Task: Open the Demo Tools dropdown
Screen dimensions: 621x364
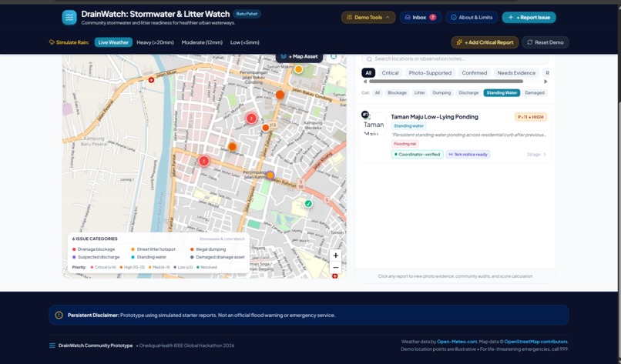Action: (x=368, y=18)
